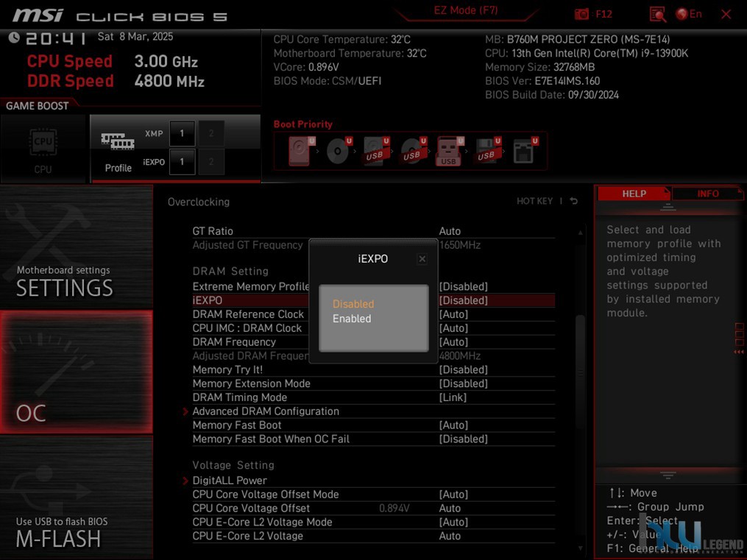This screenshot has height=560, width=747.
Task: Enable iEXPO profile 1
Action: 182,161
